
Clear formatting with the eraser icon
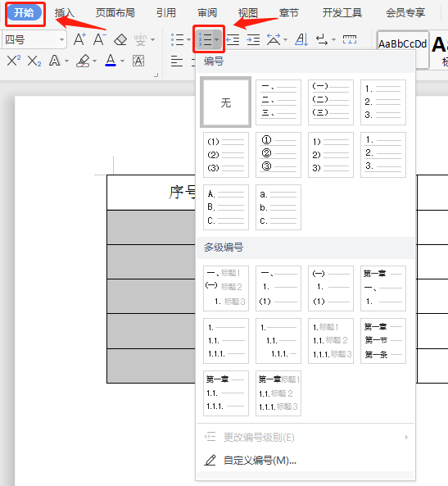pyautogui.click(x=120, y=39)
